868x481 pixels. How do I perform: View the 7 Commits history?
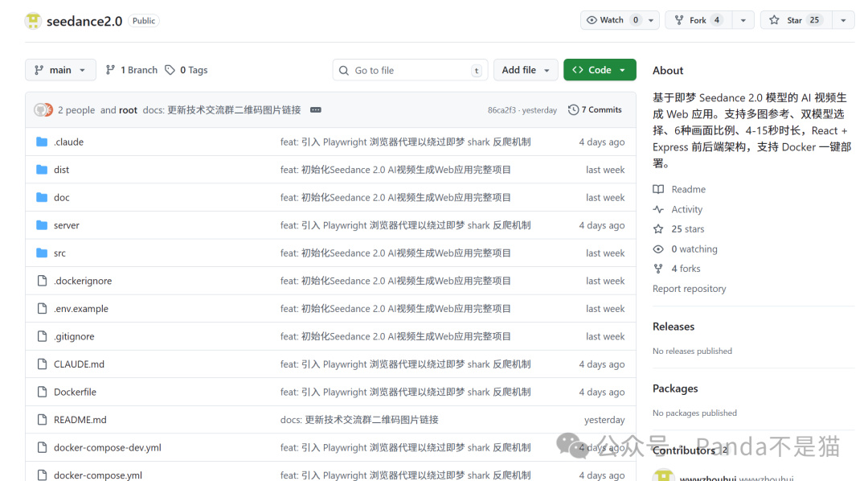[595, 109]
